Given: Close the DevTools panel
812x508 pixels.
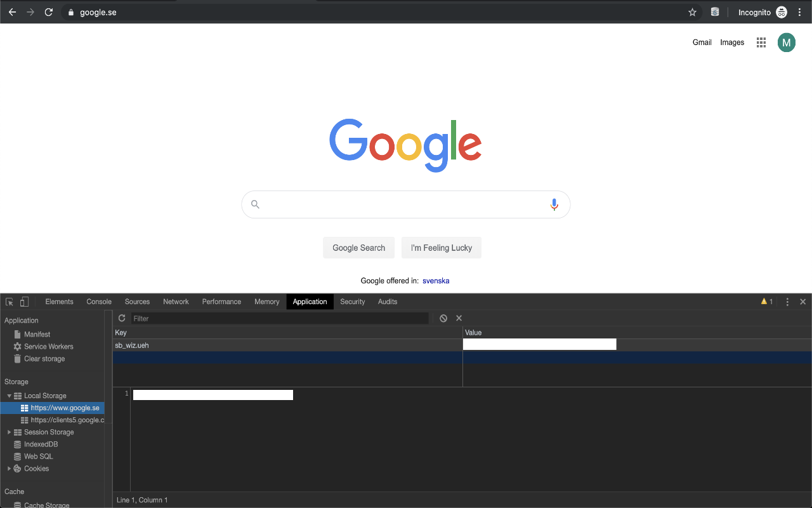Looking at the screenshot, I should pyautogui.click(x=803, y=302).
